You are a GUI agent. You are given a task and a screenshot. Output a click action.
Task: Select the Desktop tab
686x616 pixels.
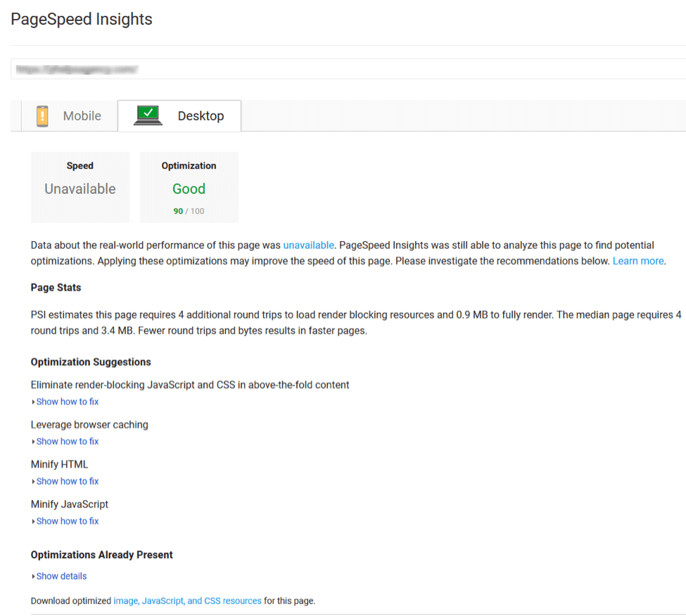179,116
